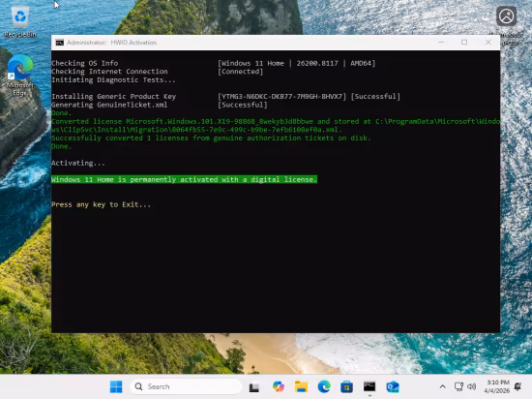The height and width of the screenshot is (399, 532).
Task: Launch Copilot from the taskbar
Action: point(279,386)
